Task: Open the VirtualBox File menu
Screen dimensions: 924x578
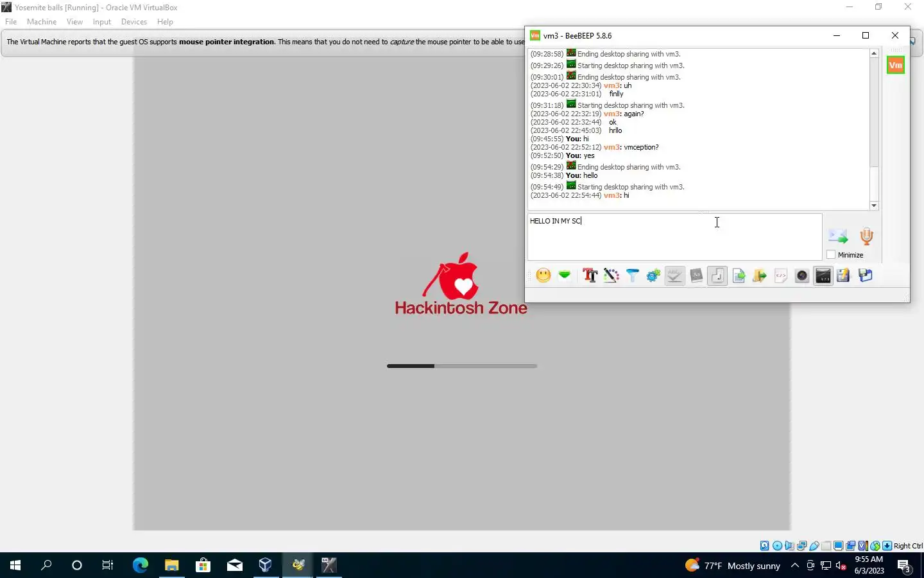Action: [11, 22]
